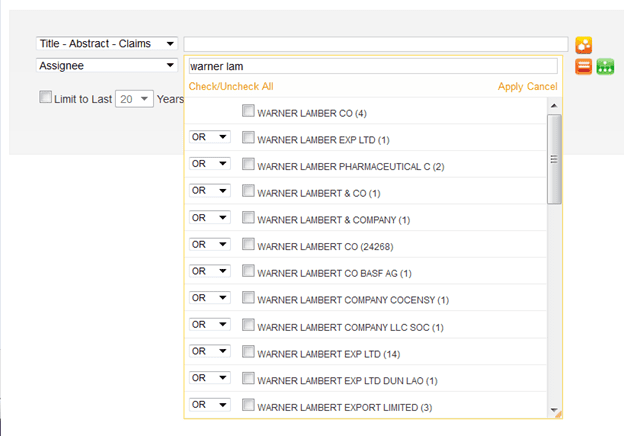Viewport: 624px width, 436px height.
Task: Click the empty Title - Abstract - Claims text field
Action: click(x=376, y=44)
